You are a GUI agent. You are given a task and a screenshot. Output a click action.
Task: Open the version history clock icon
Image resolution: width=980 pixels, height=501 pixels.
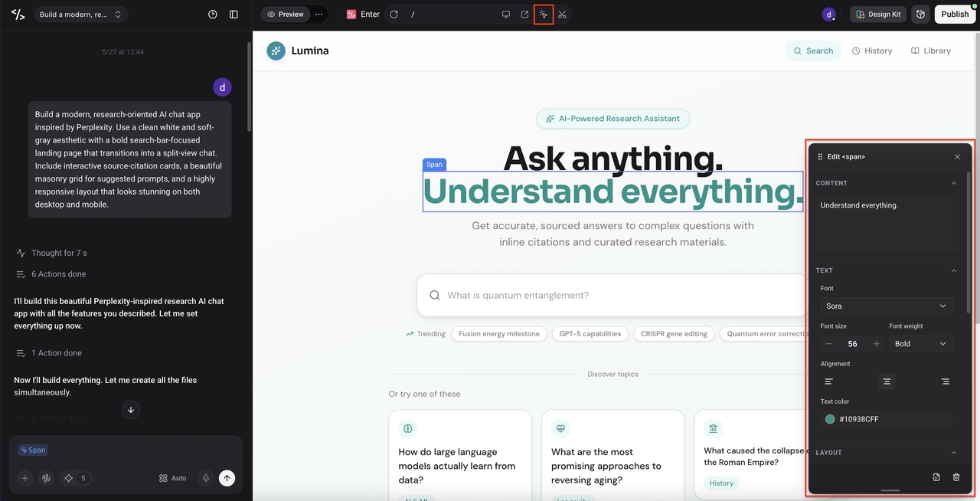pos(213,15)
